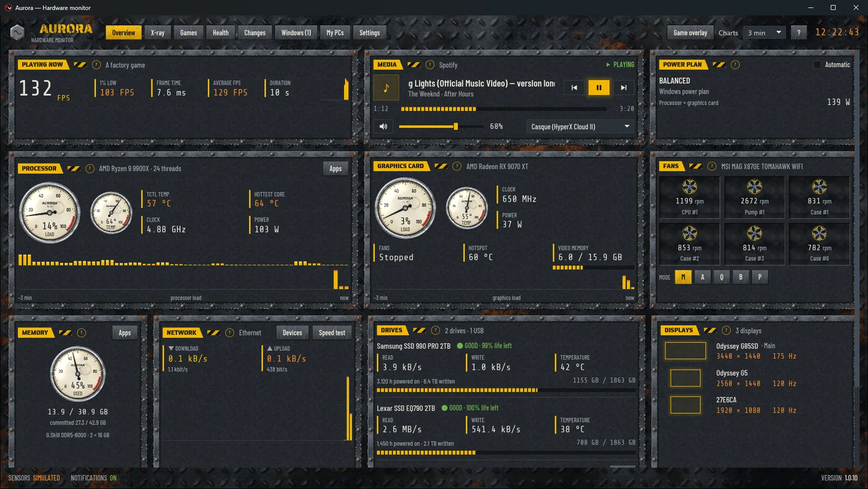Image resolution: width=868 pixels, height=489 pixels.
Task: Open help for the Network panel
Action: [x=230, y=333]
